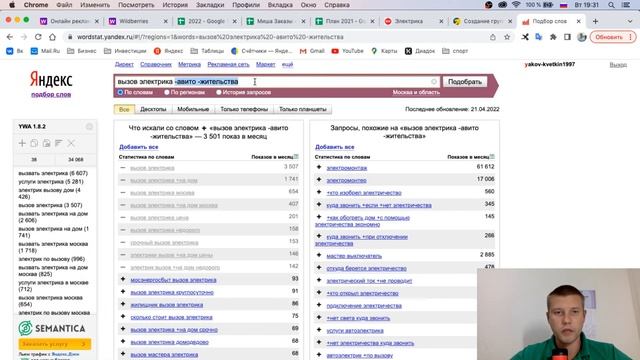640x360 pixels.
Task: Add 'подключение электричества' with plus icon
Action: (319, 305)
